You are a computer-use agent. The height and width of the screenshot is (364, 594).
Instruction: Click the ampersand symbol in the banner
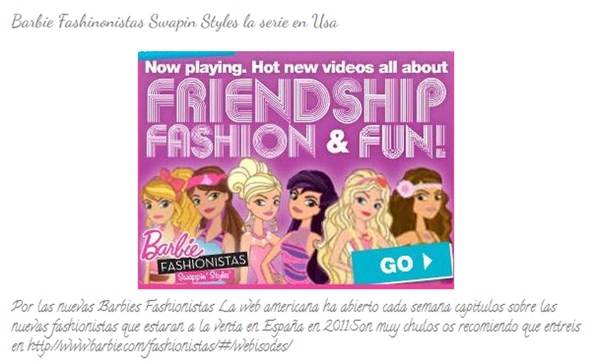click(x=338, y=142)
